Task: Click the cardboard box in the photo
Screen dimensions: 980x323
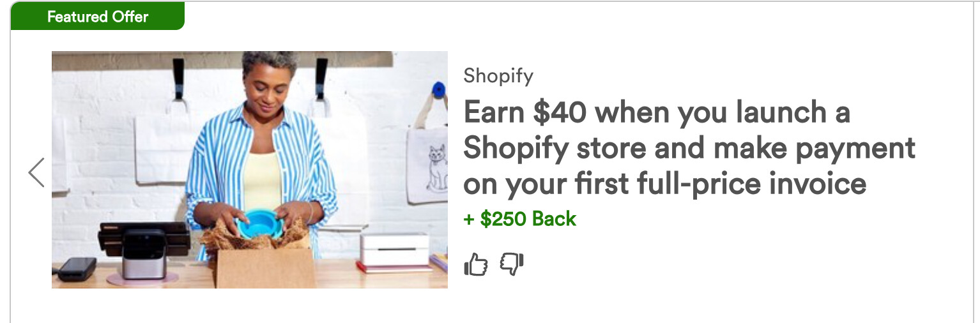Action: point(265,267)
